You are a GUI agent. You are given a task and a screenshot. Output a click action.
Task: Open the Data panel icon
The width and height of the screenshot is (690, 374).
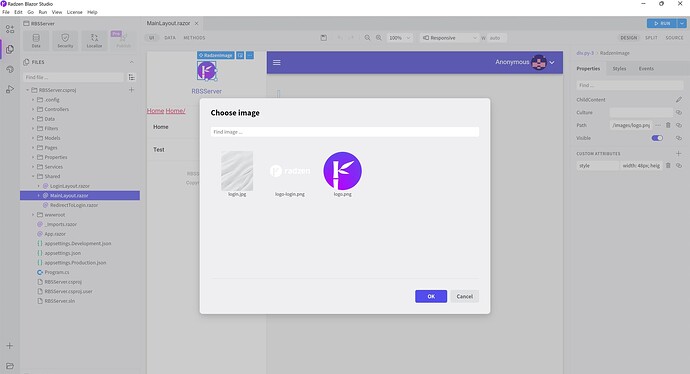tap(36, 40)
